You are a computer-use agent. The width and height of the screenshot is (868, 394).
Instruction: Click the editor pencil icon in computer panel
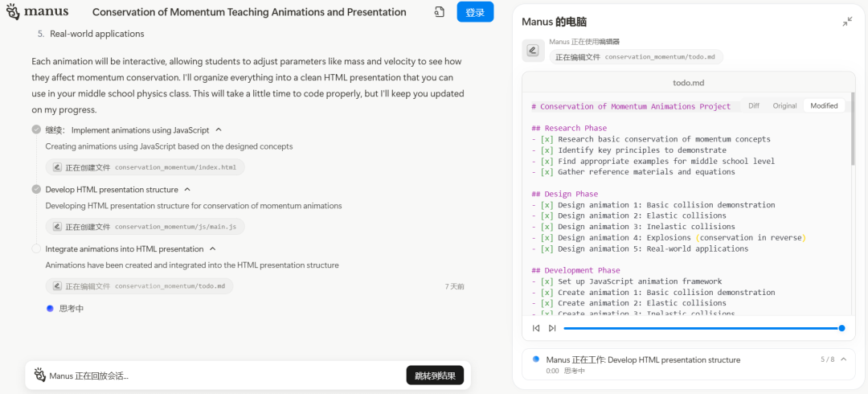[x=533, y=51]
